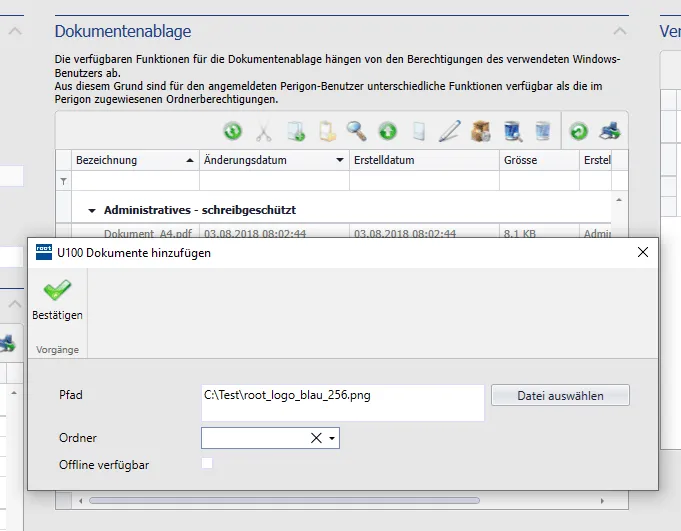The image size is (681, 531).
Task: Click the Datei auswählen button
Action: [x=560, y=396]
